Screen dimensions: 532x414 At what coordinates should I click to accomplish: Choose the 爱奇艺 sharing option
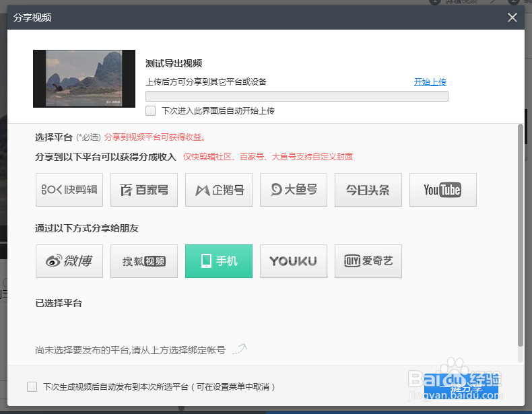click(x=368, y=261)
